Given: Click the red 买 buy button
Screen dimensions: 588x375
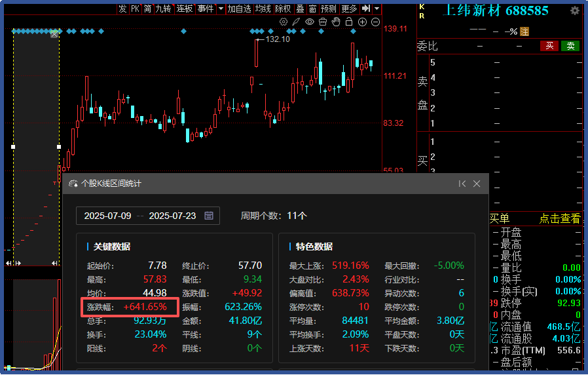Looking at the screenshot, I should (549, 46).
